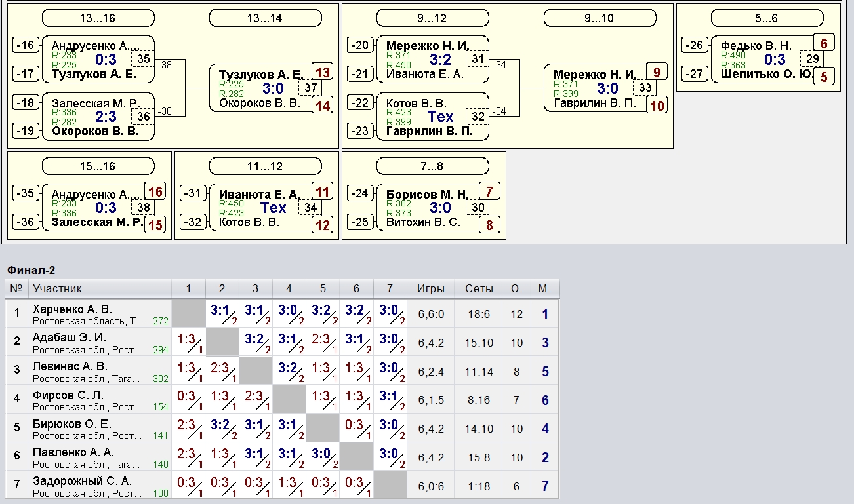The width and height of the screenshot is (854, 504).
Task: Select player Задорожный С. А. row
Action: pyautogui.click(x=82, y=481)
